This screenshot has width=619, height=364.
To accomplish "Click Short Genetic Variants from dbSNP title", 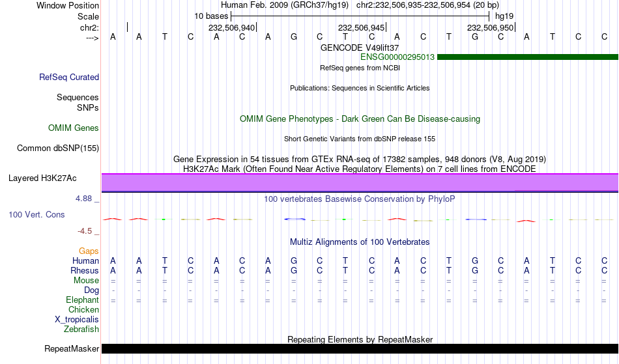I will point(360,139).
